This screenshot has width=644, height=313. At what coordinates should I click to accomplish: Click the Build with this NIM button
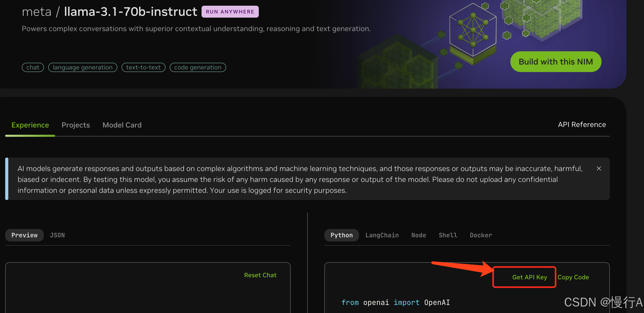(555, 62)
